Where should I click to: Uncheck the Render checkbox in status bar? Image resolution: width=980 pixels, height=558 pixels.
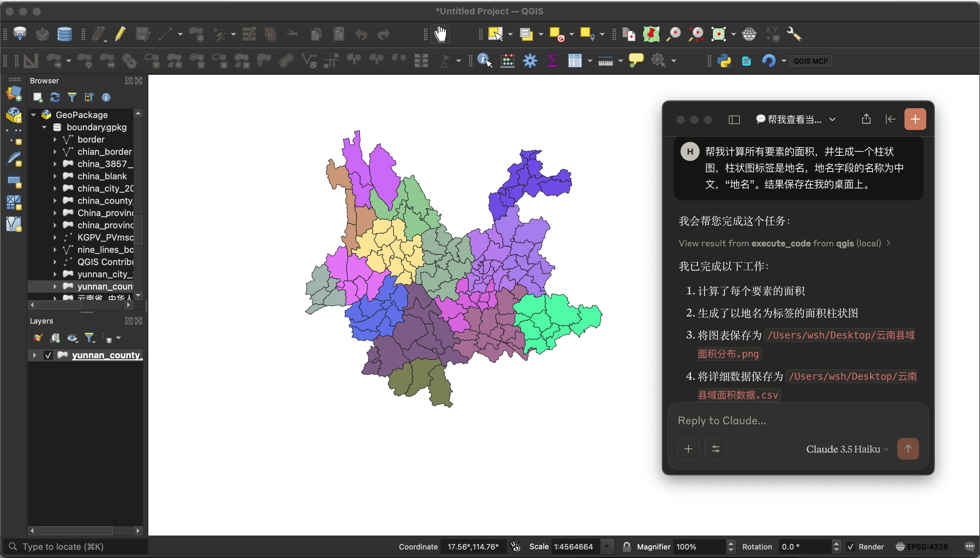coord(851,546)
